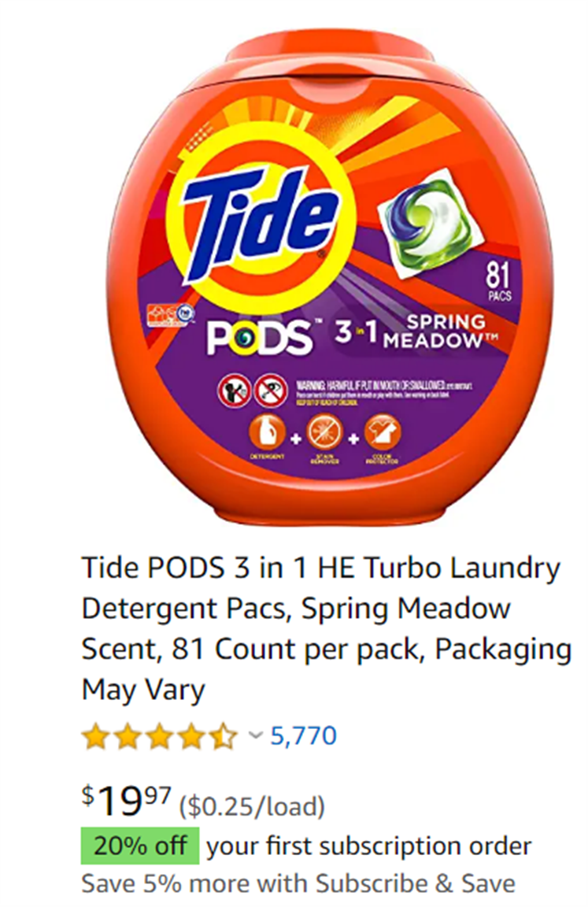This screenshot has height=907, width=588.
Task: Open the Tide PODS 3 in 1 product title
Action: [x=327, y=629]
